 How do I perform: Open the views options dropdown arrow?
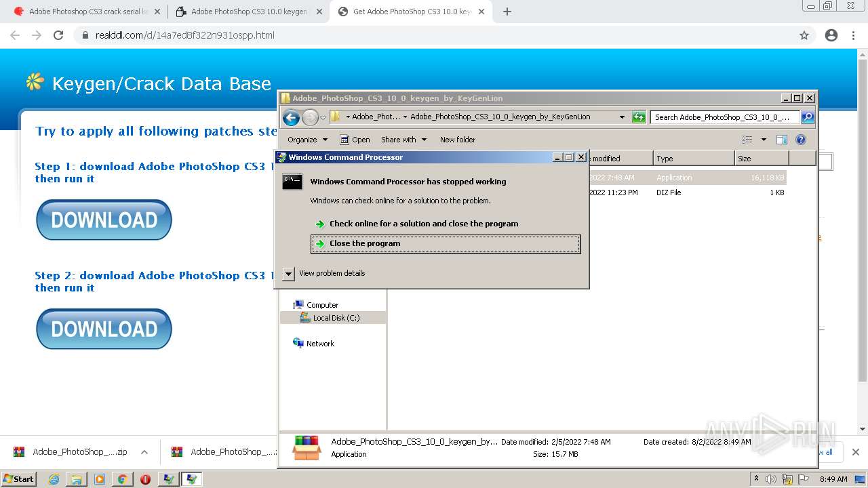(x=764, y=140)
